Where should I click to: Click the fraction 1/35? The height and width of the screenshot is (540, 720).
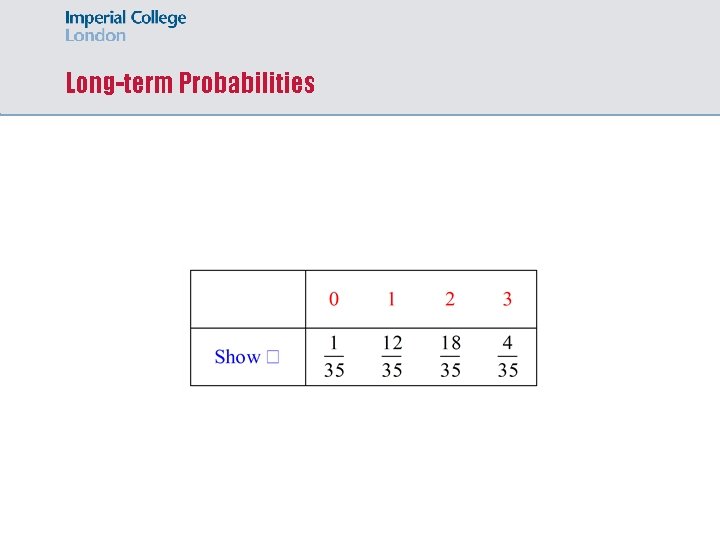pyautogui.click(x=334, y=356)
